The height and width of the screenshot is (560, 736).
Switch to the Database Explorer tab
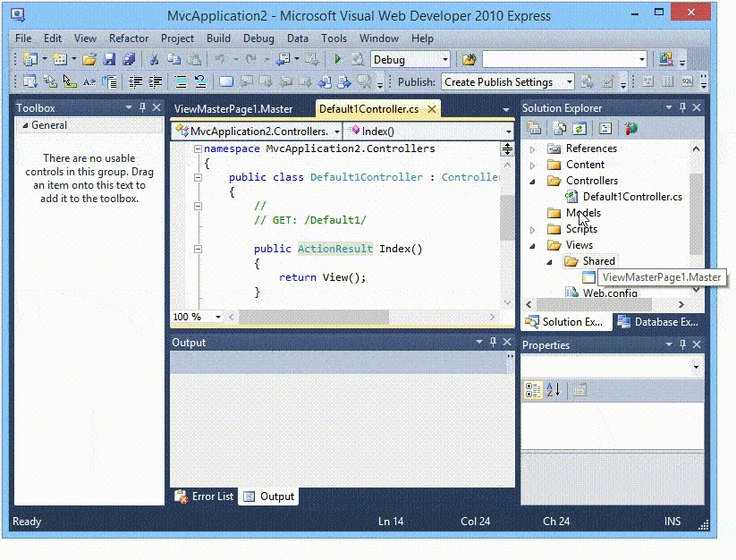pos(658,322)
